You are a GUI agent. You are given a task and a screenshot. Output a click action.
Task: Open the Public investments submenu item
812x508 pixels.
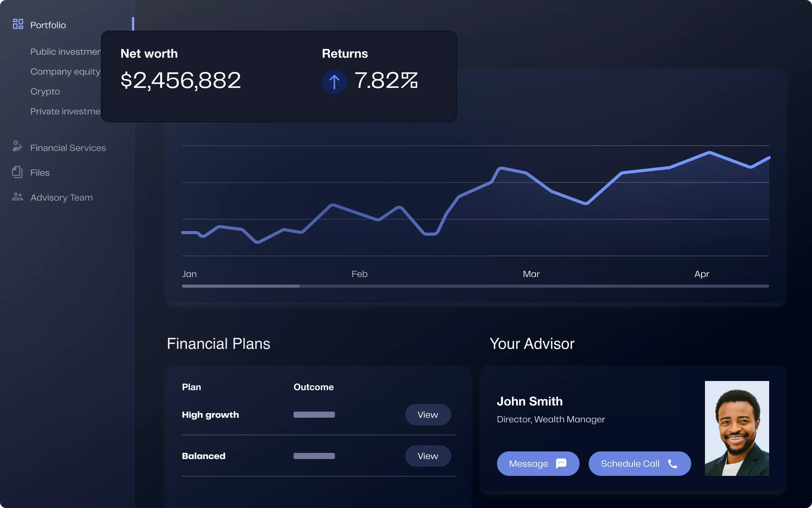65,52
